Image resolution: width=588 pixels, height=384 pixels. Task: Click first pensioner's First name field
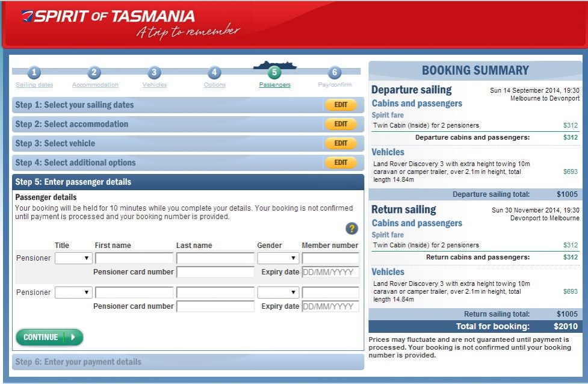[x=134, y=258]
